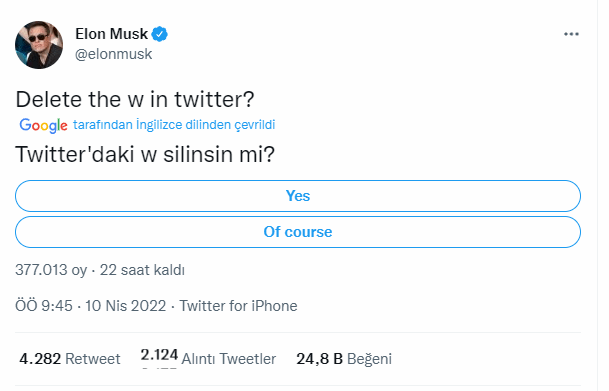Vote for the 'Of course' poll option
This screenshot has height=391, width=609.
298,232
